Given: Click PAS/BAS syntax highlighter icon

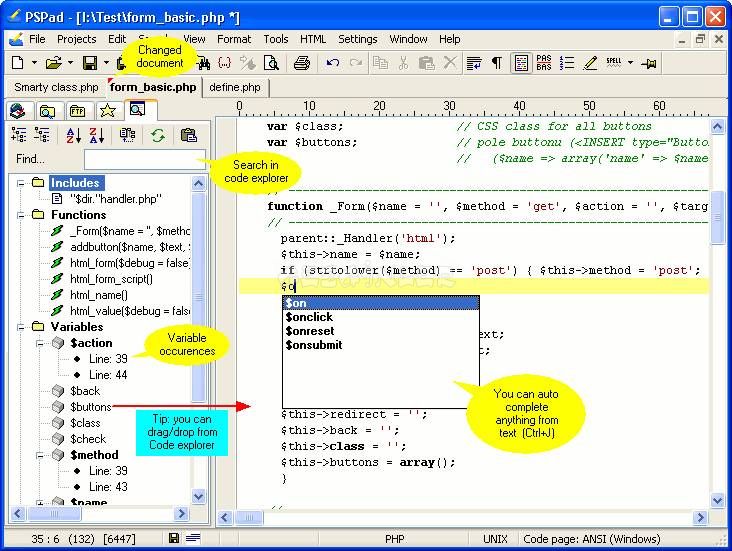Looking at the screenshot, I should click(544, 63).
